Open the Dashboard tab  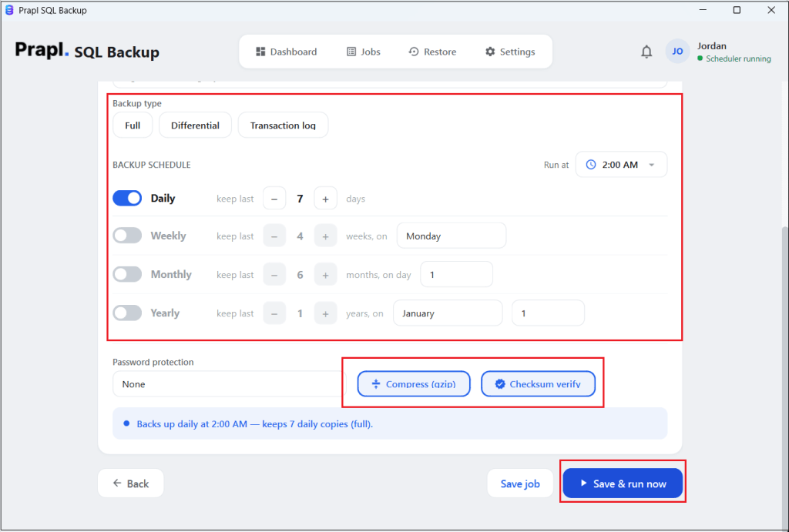[287, 52]
